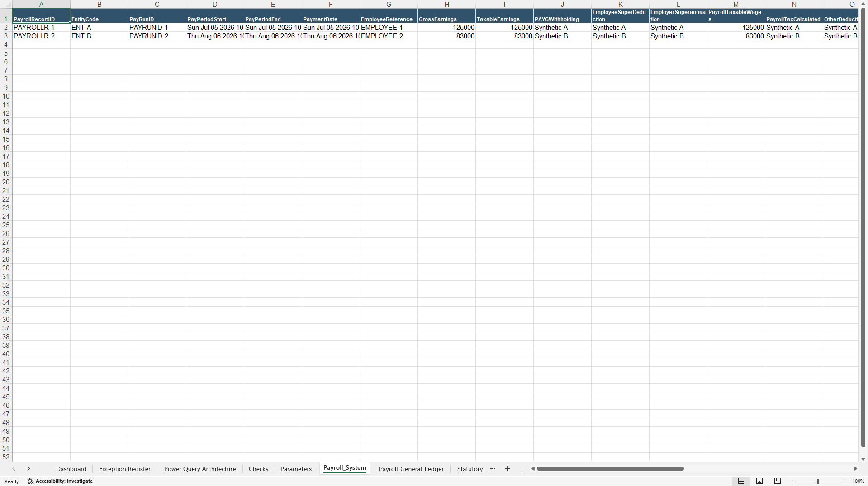Click vertical scrollbar up arrow
This screenshot has height=486, width=868.
pos(863,4)
